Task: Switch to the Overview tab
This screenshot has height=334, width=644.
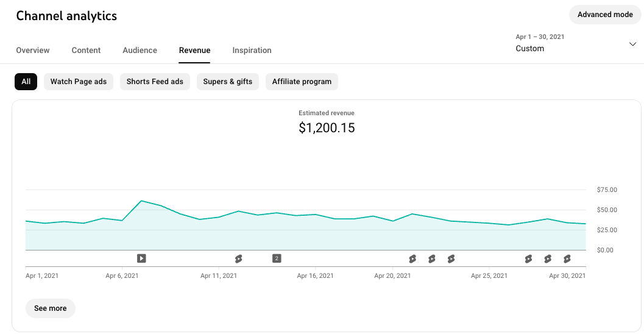Action: click(x=33, y=50)
